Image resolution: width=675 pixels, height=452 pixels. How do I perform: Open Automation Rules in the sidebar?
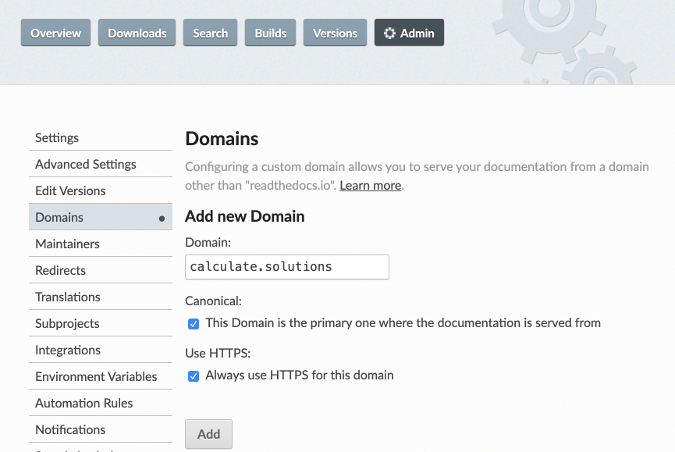[x=100, y=403]
